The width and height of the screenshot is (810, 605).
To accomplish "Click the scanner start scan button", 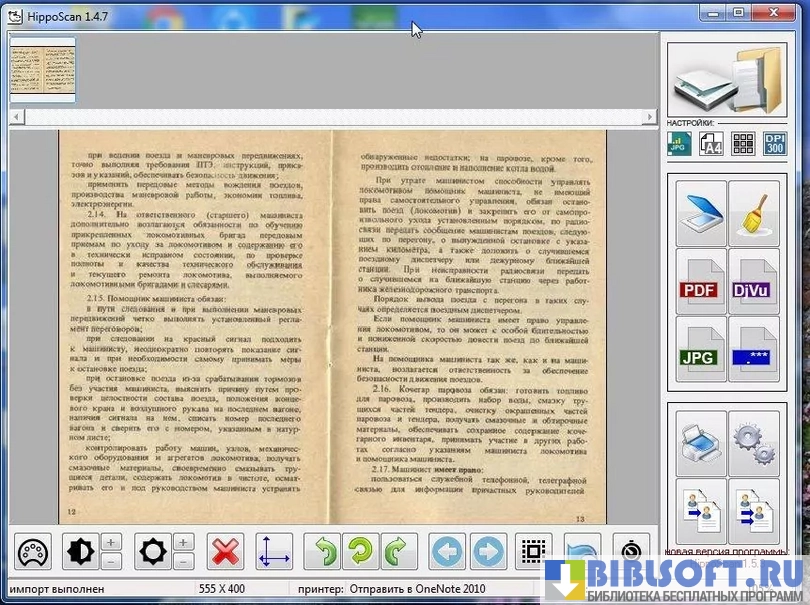I will (x=701, y=213).
